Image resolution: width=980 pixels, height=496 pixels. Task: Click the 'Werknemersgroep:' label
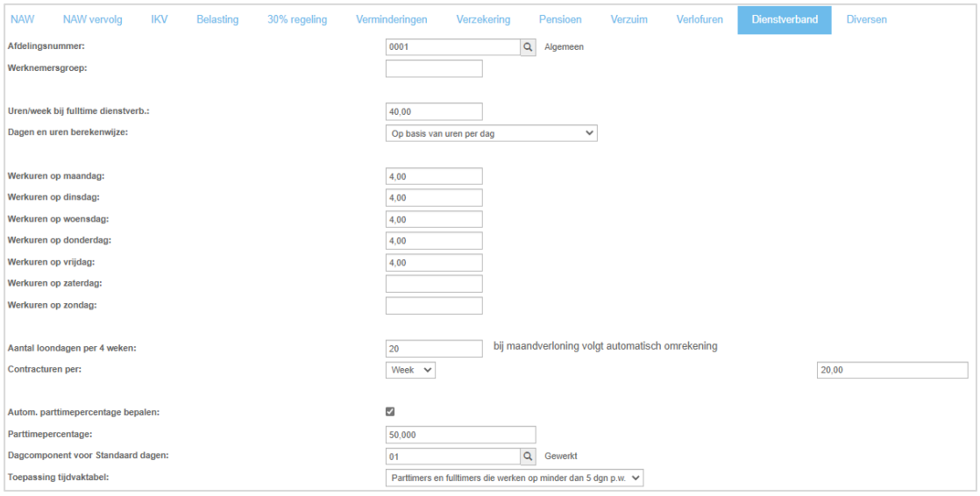[x=46, y=67]
